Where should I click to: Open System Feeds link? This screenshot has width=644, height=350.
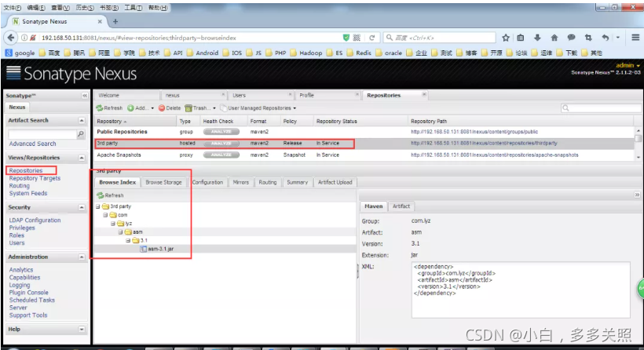coord(28,193)
